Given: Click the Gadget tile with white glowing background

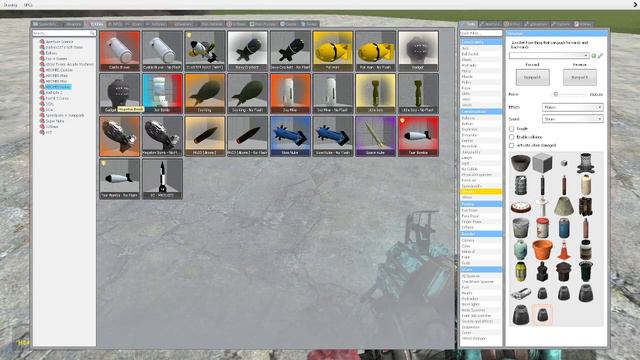Looking at the screenshot, I should (418, 51).
